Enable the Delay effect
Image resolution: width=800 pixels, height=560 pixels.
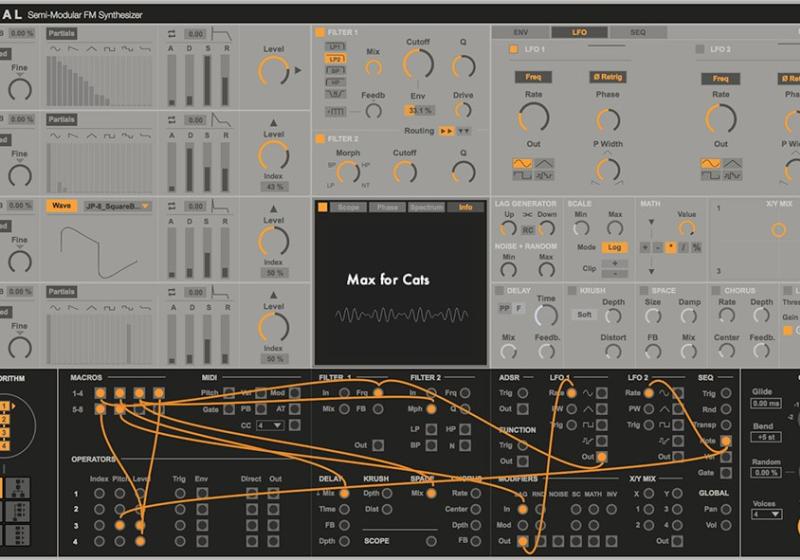pos(501,291)
